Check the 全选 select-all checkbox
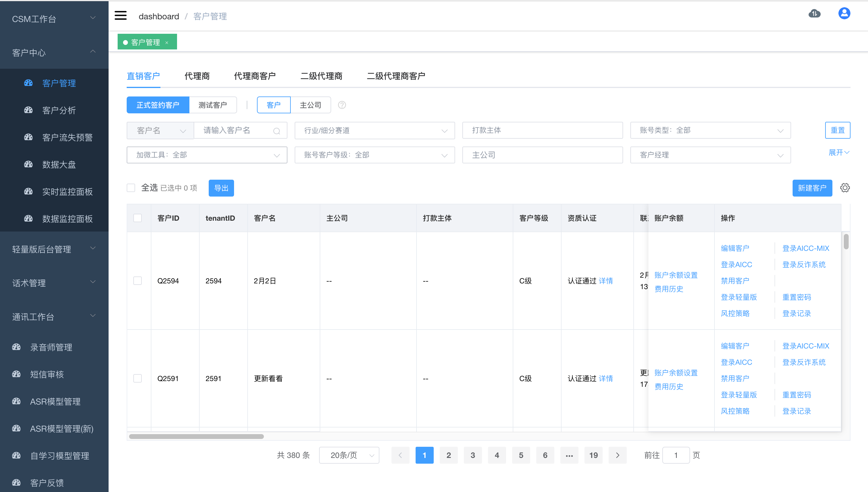Viewport: 868px width, 492px height. pos(131,188)
